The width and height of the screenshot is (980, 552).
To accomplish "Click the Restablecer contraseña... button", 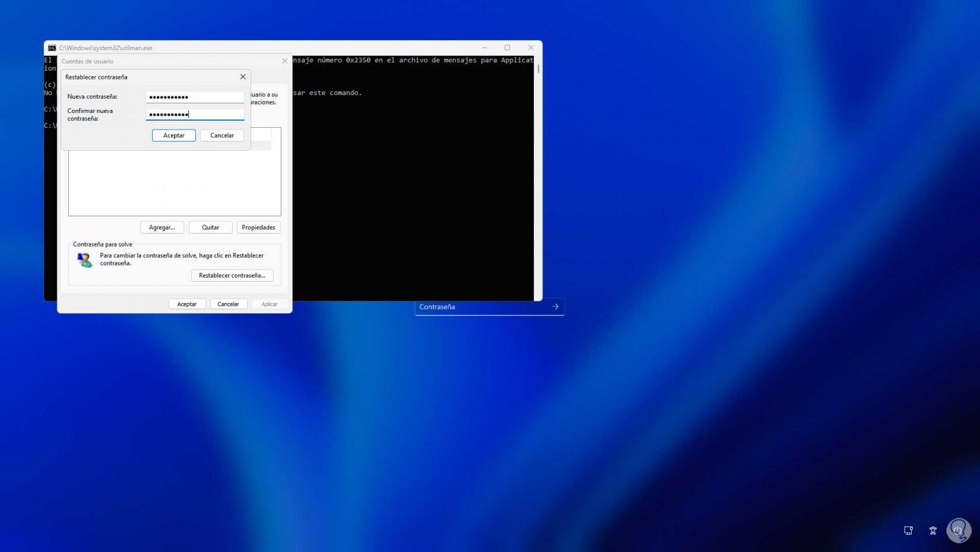I will (x=232, y=276).
